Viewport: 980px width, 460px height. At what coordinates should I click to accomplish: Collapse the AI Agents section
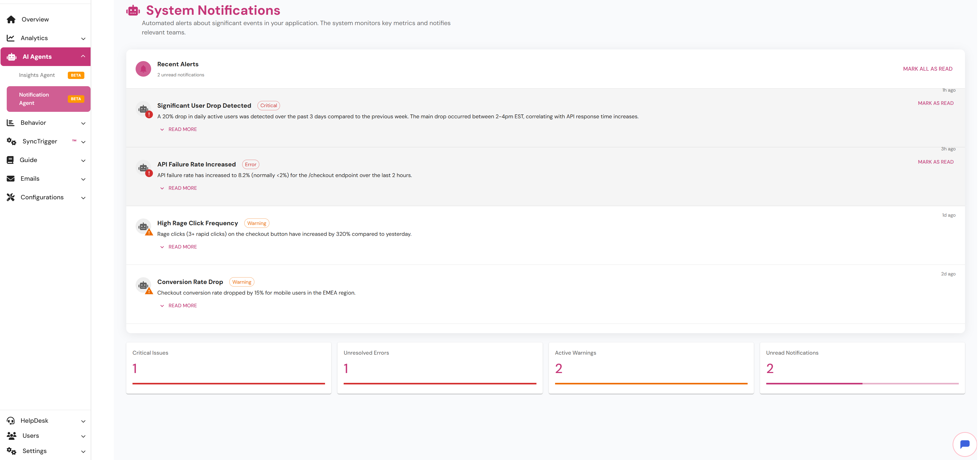coord(83,56)
